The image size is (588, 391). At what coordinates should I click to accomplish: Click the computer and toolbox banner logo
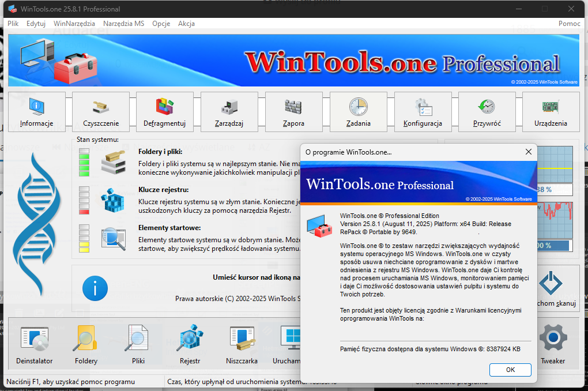coord(59,62)
